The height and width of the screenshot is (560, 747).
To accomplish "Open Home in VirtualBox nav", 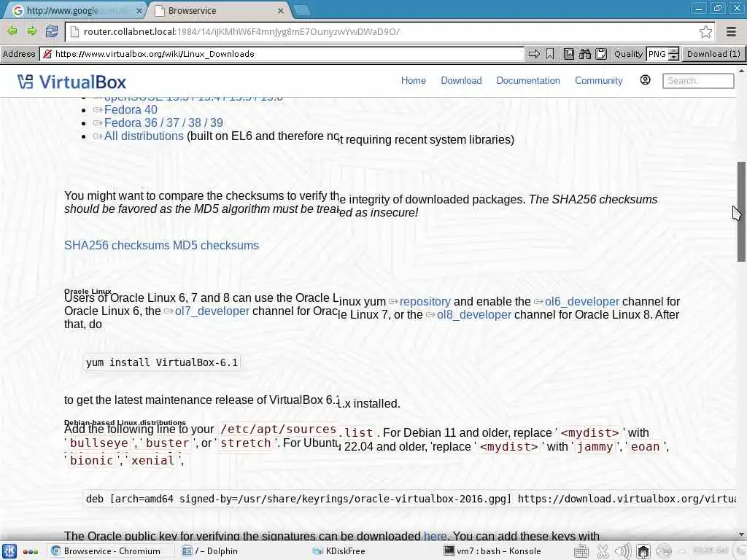I will coord(413,80).
